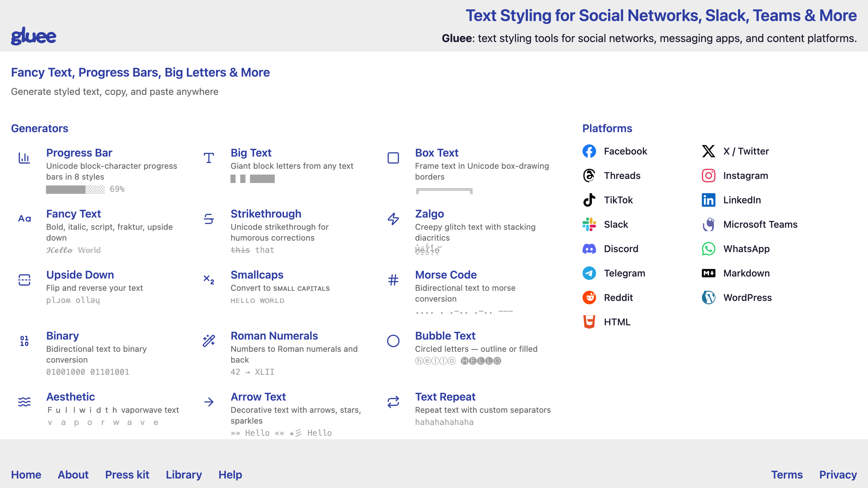
Task: Click the Aesthetic waves icon
Action: coord(24,402)
